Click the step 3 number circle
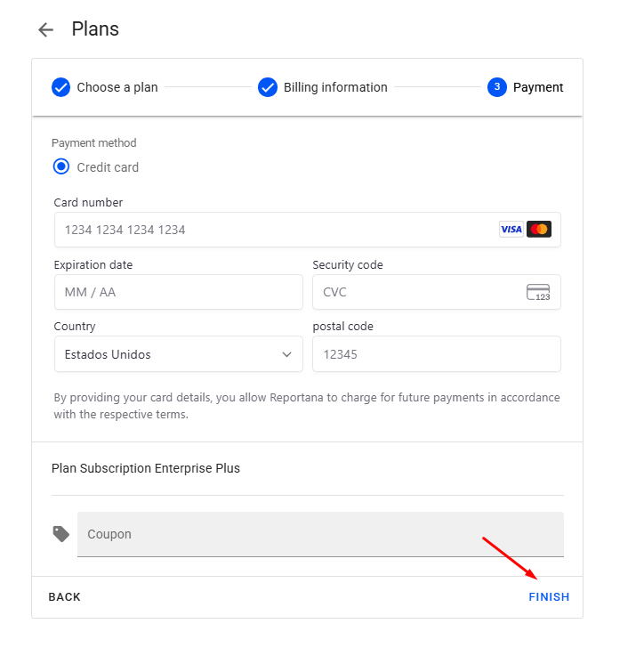Image resolution: width=644 pixels, height=664 pixels. pos(497,87)
